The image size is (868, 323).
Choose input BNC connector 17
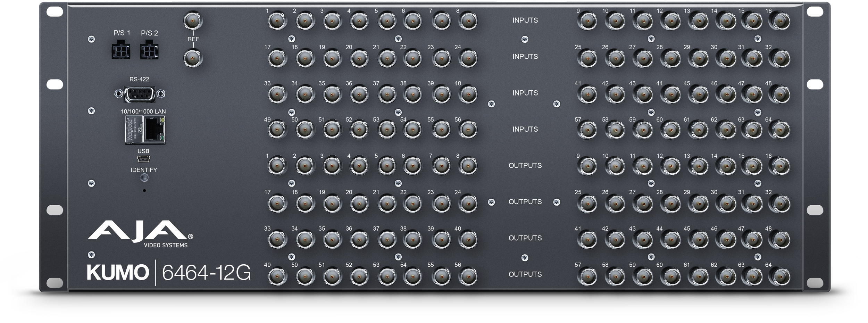(x=277, y=58)
